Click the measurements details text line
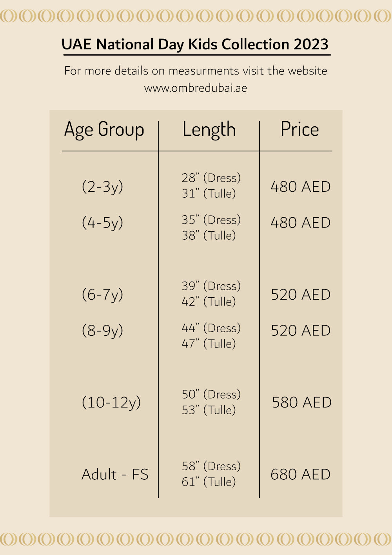Image resolution: width=392 pixels, height=555 pixels. pos(196,71)
